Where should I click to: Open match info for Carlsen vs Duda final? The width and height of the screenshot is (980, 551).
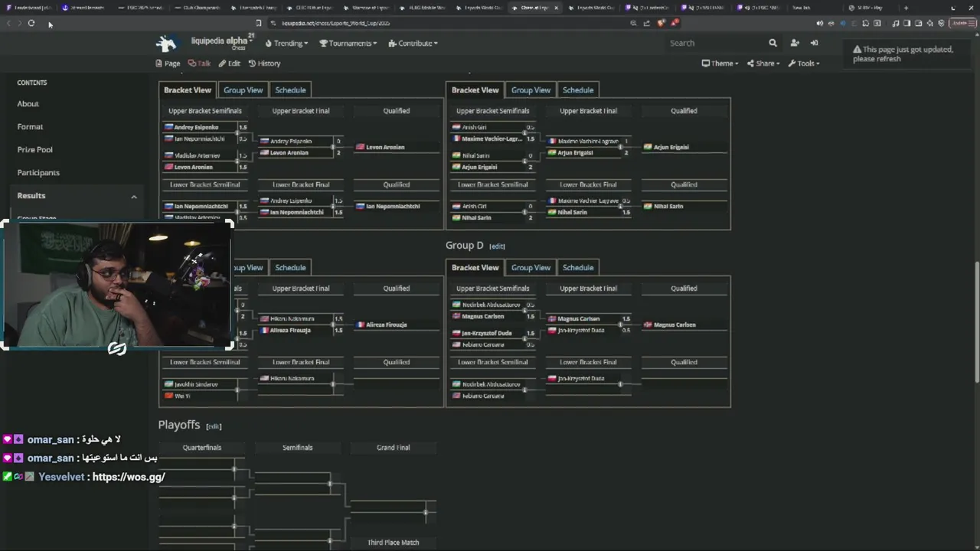tap(621, 324)
